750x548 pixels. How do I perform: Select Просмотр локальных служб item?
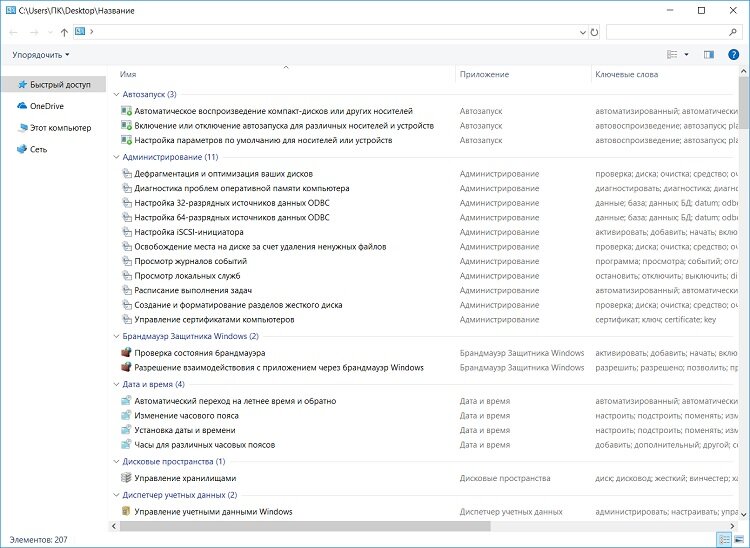tap(188, 276)
